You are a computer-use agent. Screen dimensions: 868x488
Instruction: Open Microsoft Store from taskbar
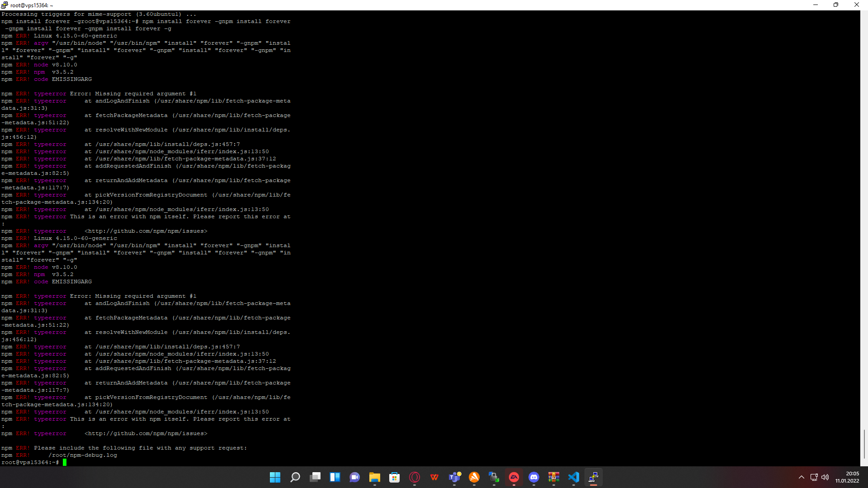click(x=395, y=477)
